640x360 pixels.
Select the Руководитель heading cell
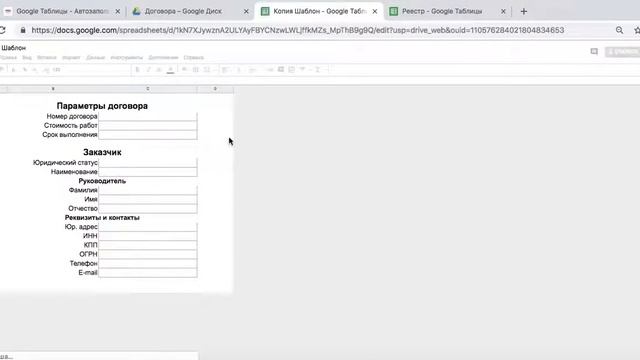tap(102, 181)
